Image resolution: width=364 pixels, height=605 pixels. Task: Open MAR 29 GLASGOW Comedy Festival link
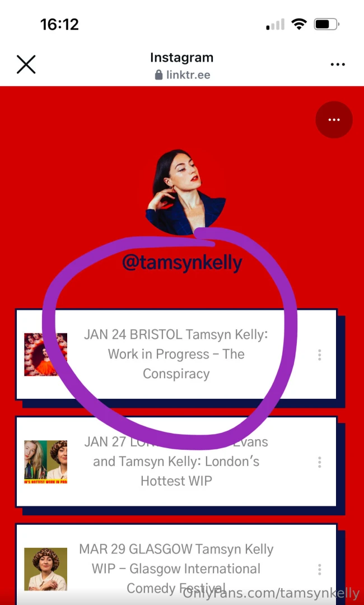176,565
